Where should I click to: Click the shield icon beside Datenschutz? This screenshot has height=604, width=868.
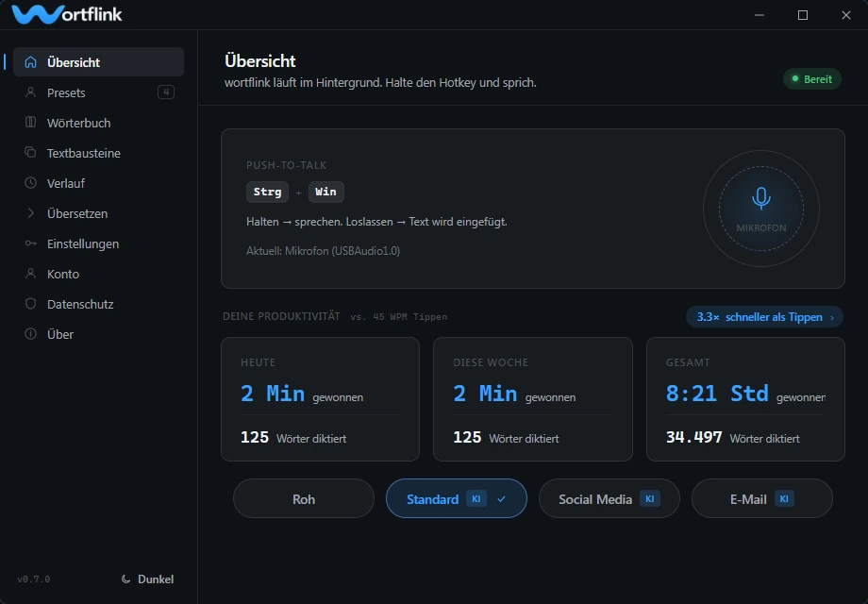[30, 303]
